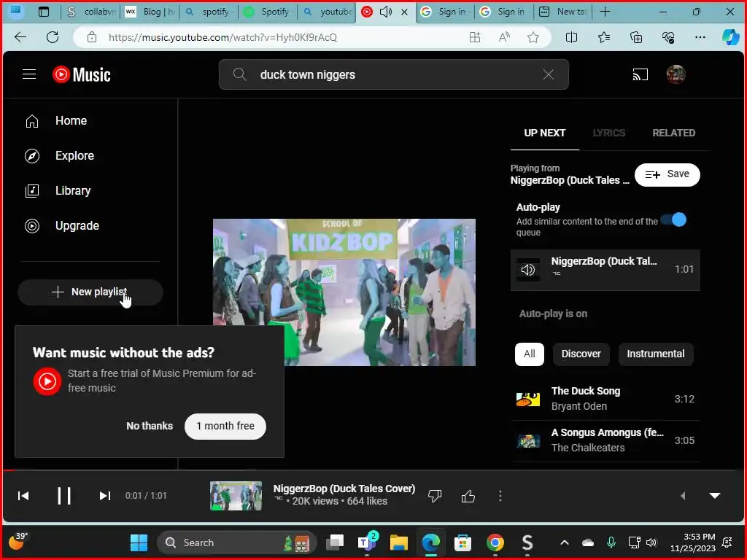This screenshot has width=747, height=560.
Task: Switch to the Blog browser tab
Action: [x=150, y=12]
